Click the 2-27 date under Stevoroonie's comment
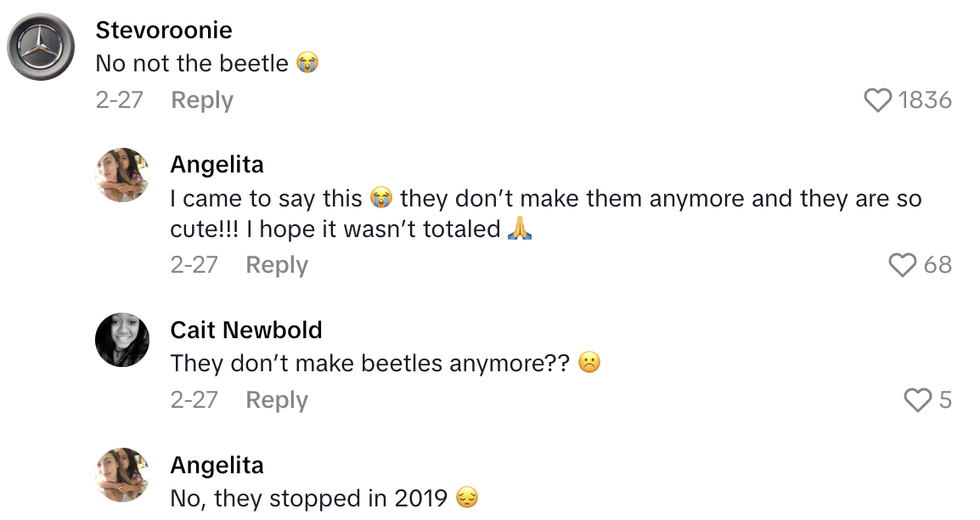980x520 pixels. pyautogui.click(x=119, y=100)
